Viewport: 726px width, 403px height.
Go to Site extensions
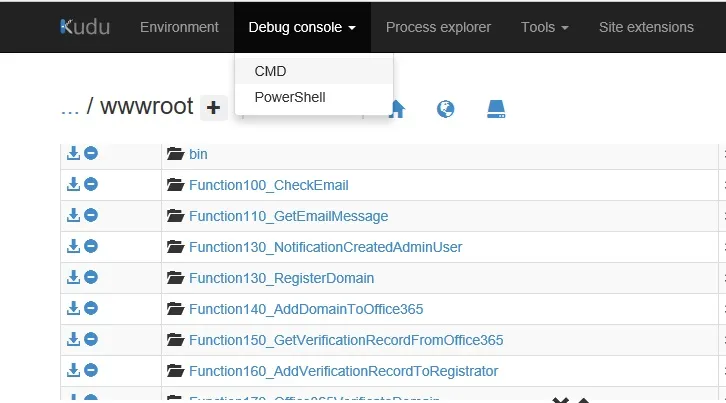tap(646, 27)
